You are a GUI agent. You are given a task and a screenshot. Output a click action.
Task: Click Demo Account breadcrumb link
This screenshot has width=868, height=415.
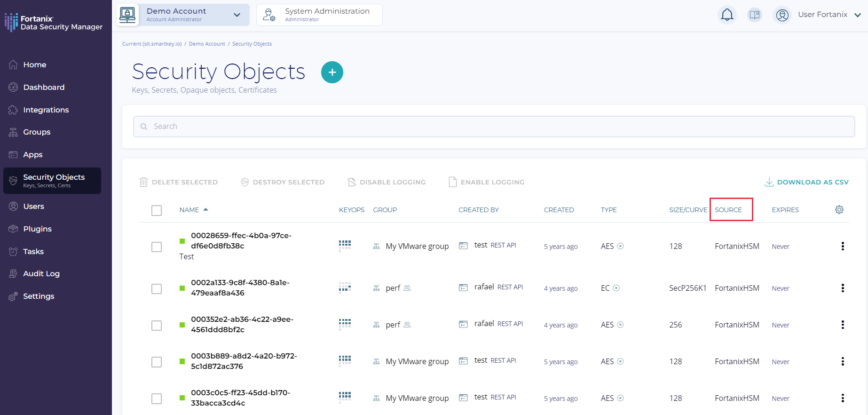(207, 44)
